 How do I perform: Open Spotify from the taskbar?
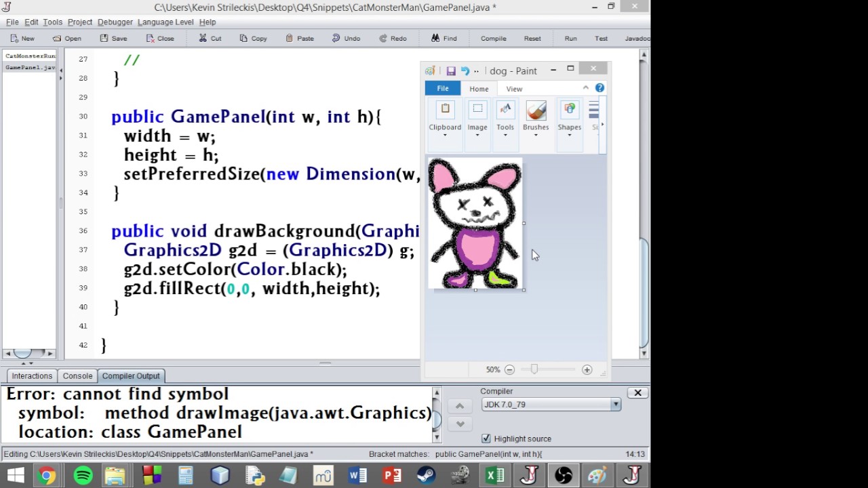(x=83, y=475)
